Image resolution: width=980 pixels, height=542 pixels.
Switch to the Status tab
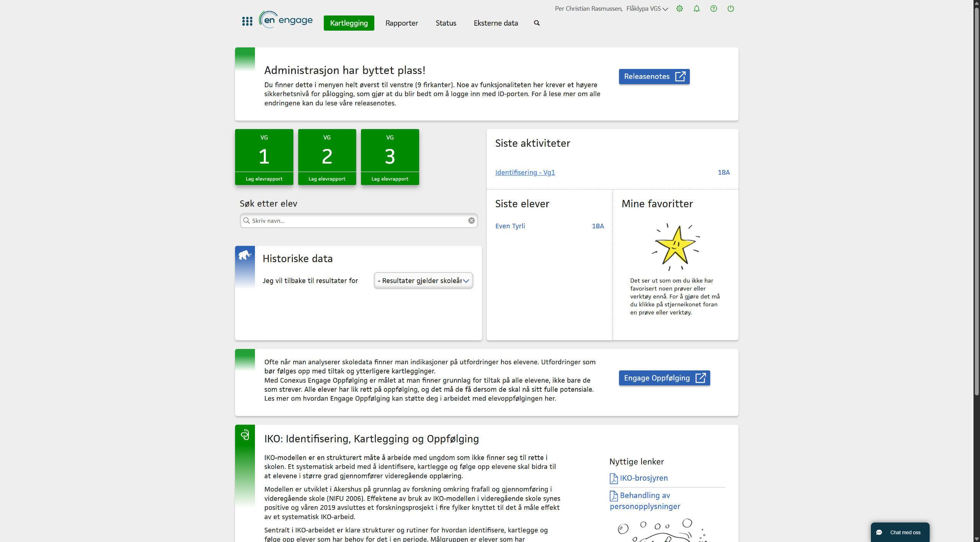coord(446,23)
